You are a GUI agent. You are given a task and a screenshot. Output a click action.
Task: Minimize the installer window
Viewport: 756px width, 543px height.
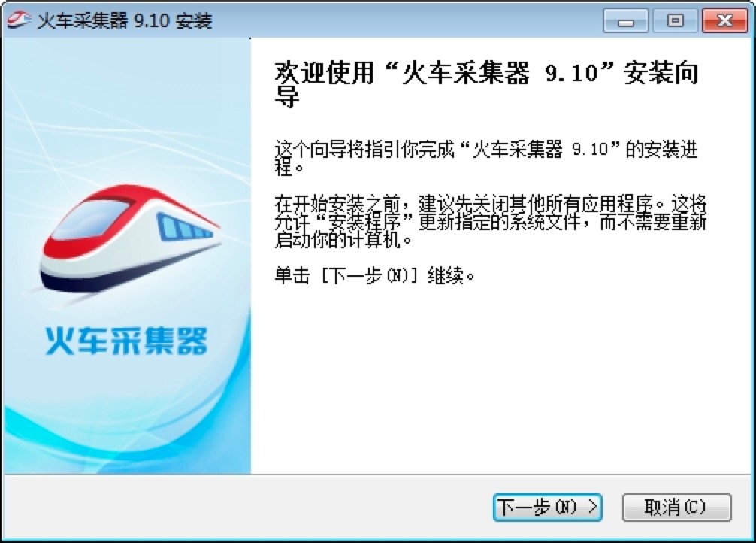[x=625, y=21]
